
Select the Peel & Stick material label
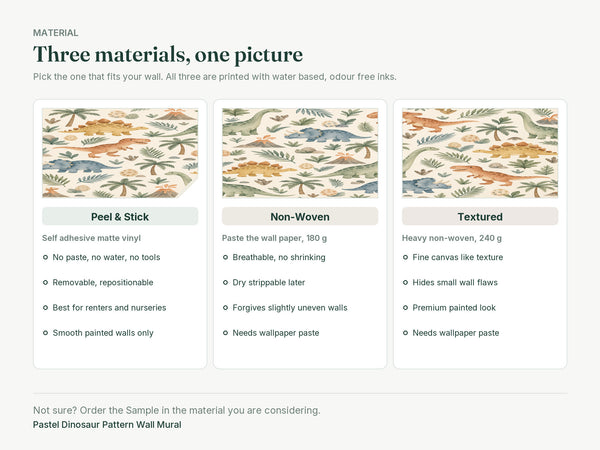point(120,217)
